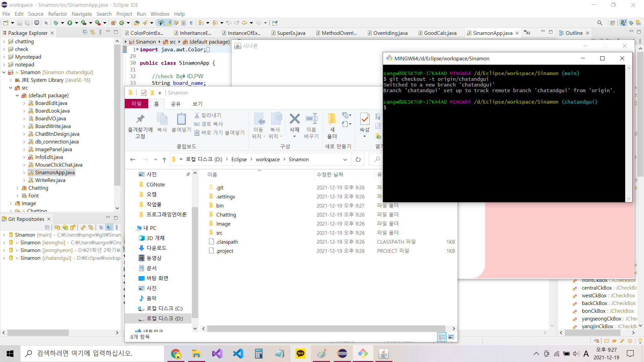Switch to the GoodCalc.java editor tab
644x362 pixels.
point(440,33)
